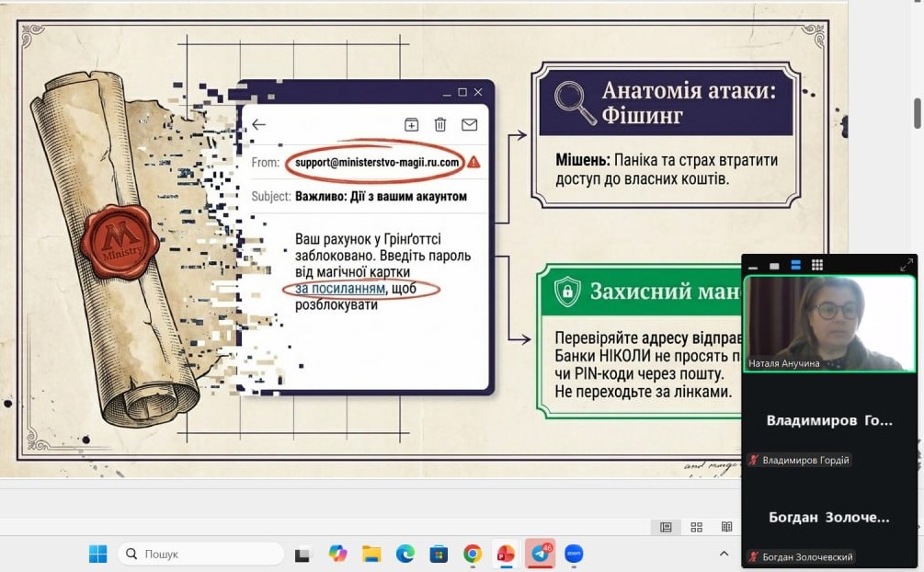Switch to slide sorter view in status bar
Viewport: 924px width, 572px height.
696,527
